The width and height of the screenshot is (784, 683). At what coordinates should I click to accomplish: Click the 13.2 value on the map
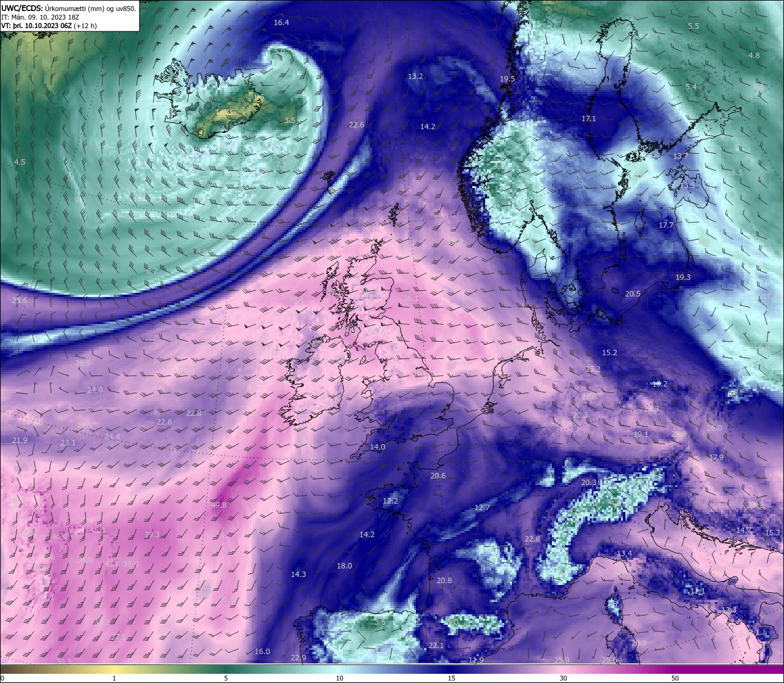415,77
